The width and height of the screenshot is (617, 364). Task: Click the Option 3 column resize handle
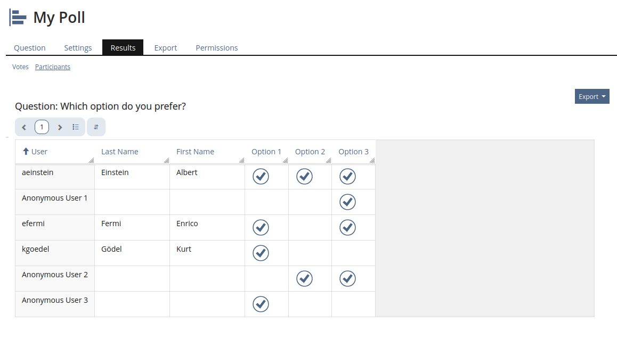coord(372,160)
